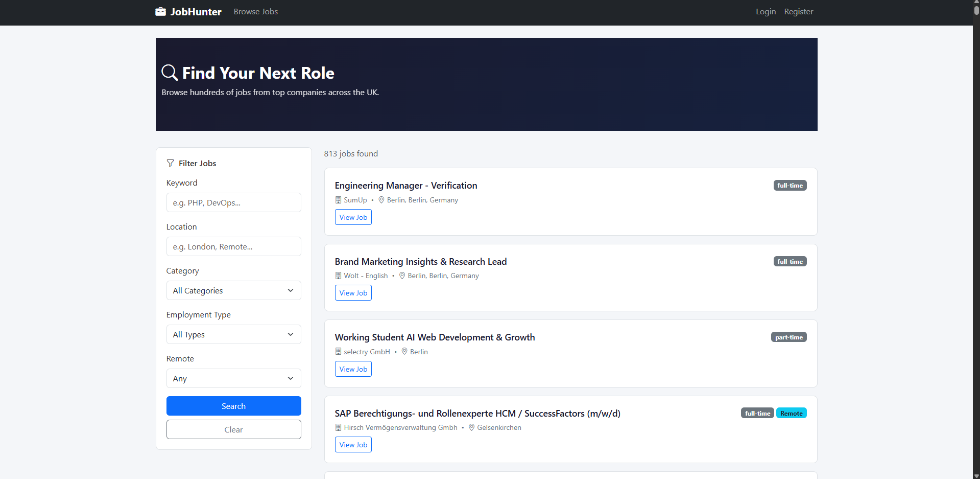Focus the Keyword input field
980x479 pixels.
coord(234,202)
